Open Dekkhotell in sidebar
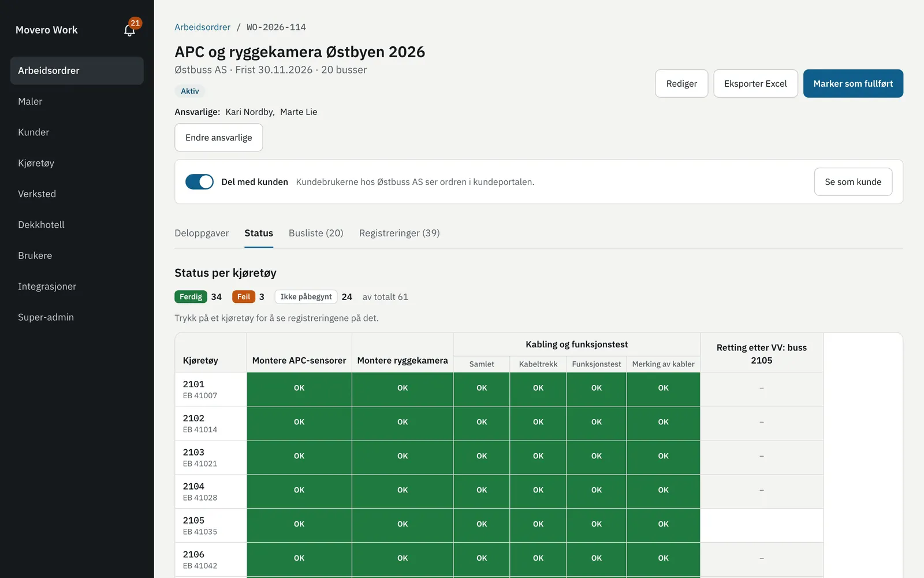924x578 pixels. (x=77, y=225)
